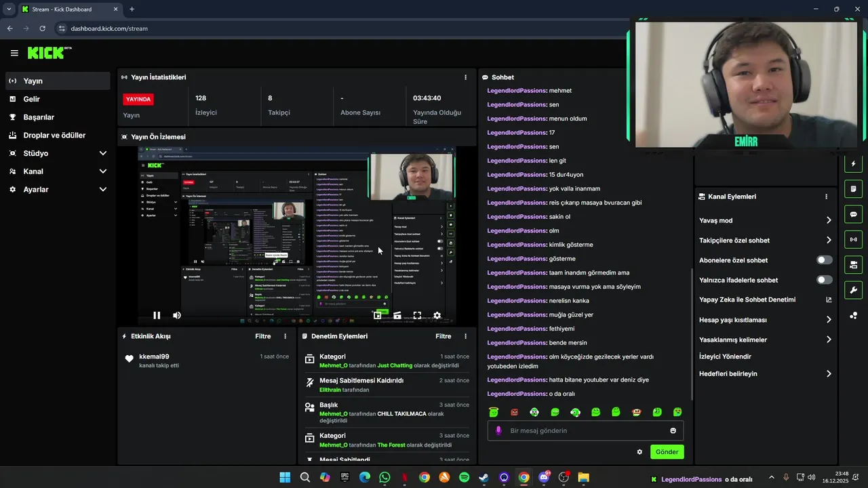Go to Droplar ve ödüller in sidebar
The height and width of the screenshot is (488, 868).
point(58,135)
